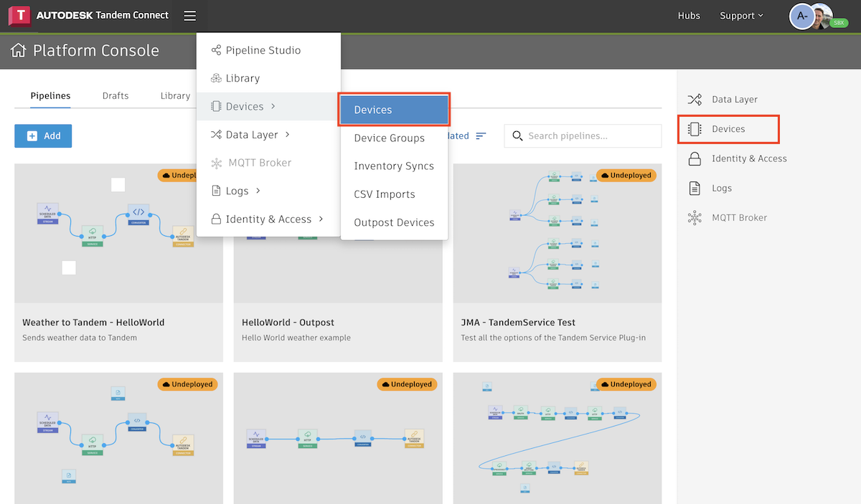The width and height of the screenshot is (861, 504).
Task: Click the search magnifier icon
Action: 517,135
